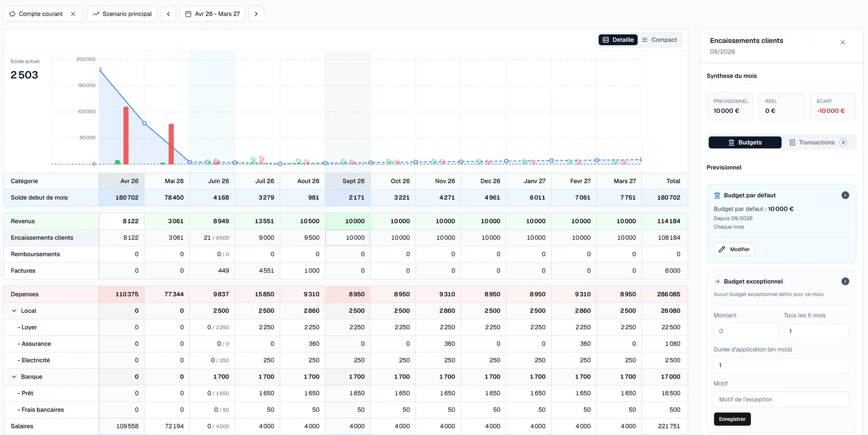Collapse the Banque category row

(14, 377)
